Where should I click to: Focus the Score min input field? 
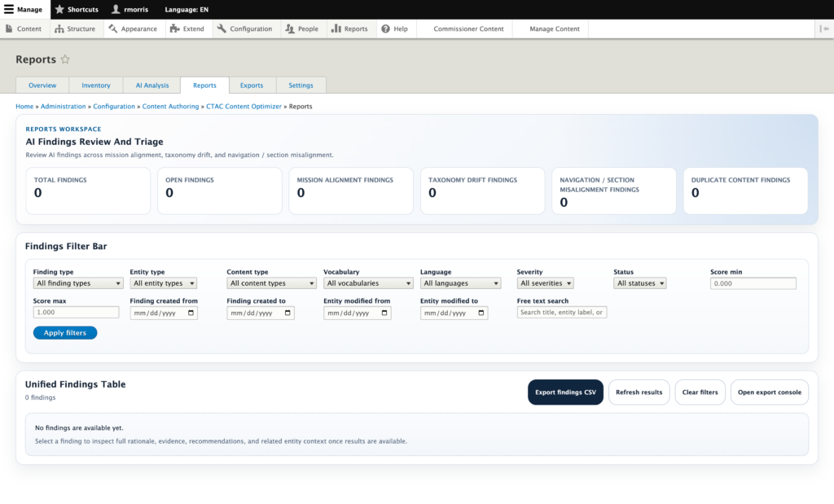click(x=753, y=283)
